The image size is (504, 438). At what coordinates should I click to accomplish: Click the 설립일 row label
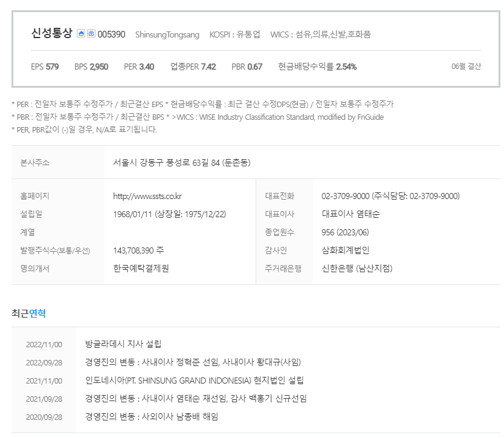pyautogui.click(x=31, y=214)
